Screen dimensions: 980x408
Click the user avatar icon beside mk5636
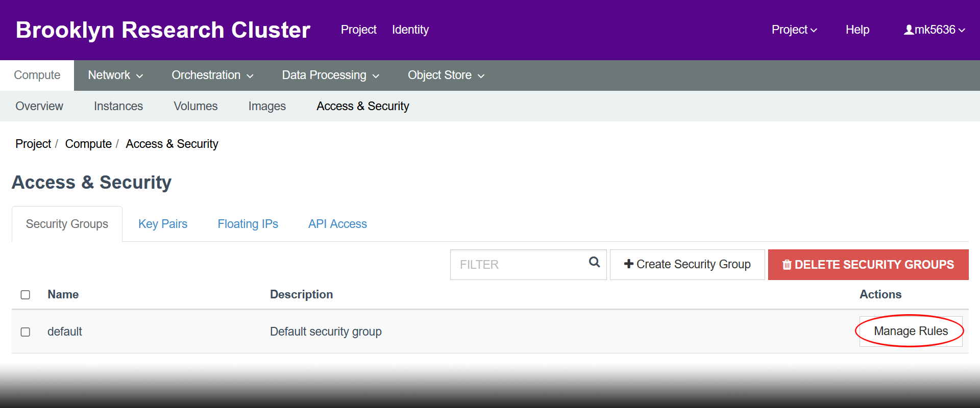(x=909, y=30)
